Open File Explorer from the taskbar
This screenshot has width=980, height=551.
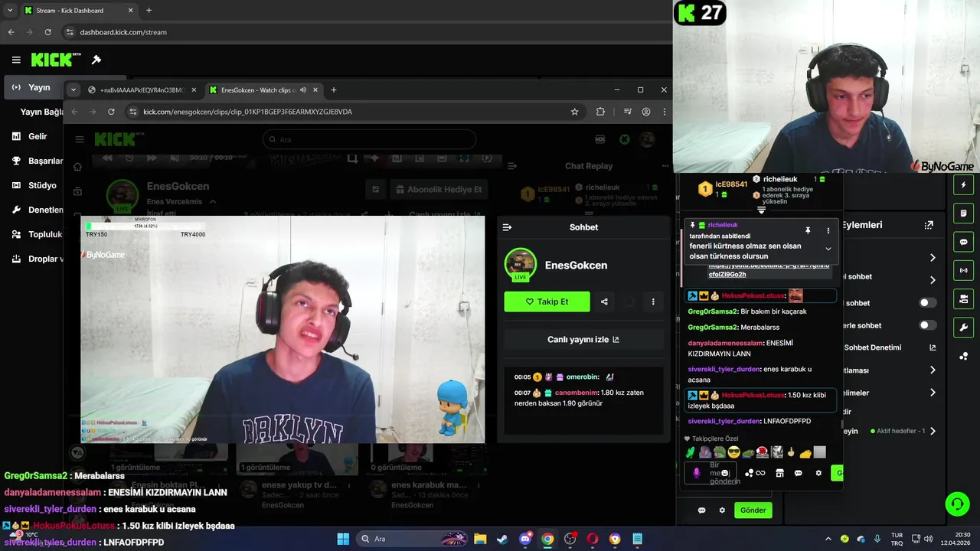coord(480,539)
